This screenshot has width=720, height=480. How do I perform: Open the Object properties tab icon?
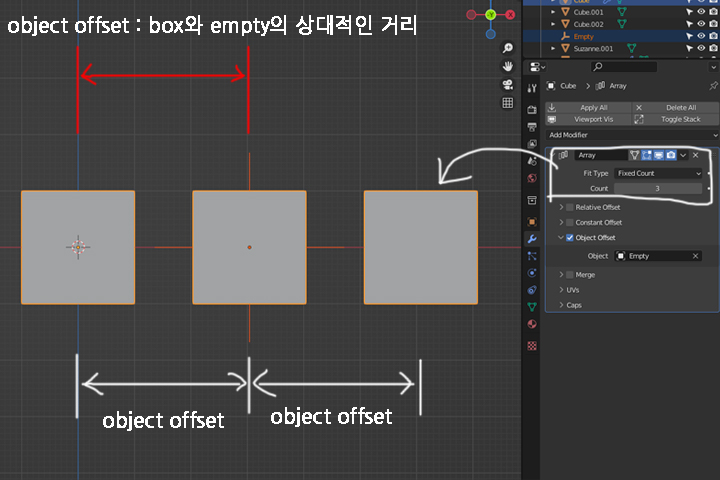pyautogui.click(x=532, y=222)
